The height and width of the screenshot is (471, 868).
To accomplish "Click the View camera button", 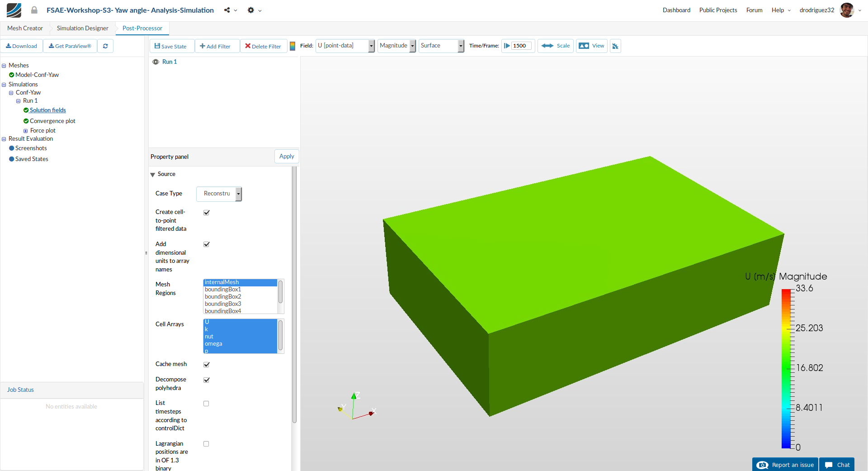I will [591, 46].
